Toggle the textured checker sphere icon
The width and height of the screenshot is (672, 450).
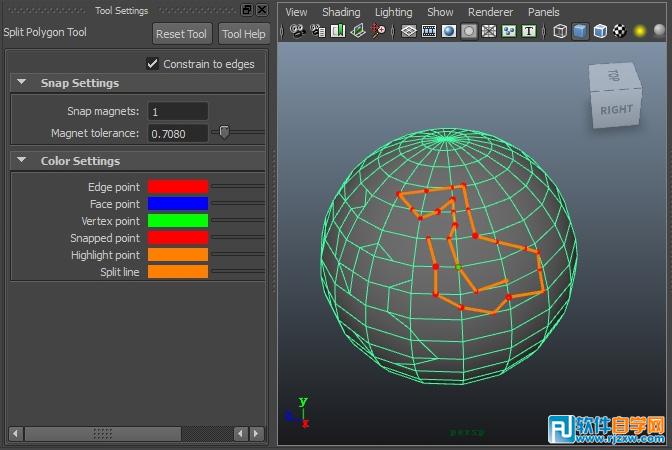620,31
